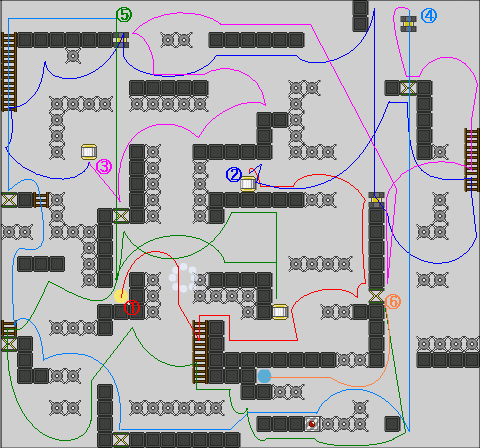480x448 pixels.
Task: Click the tall central ladder near red path
Action: [200, 352]
